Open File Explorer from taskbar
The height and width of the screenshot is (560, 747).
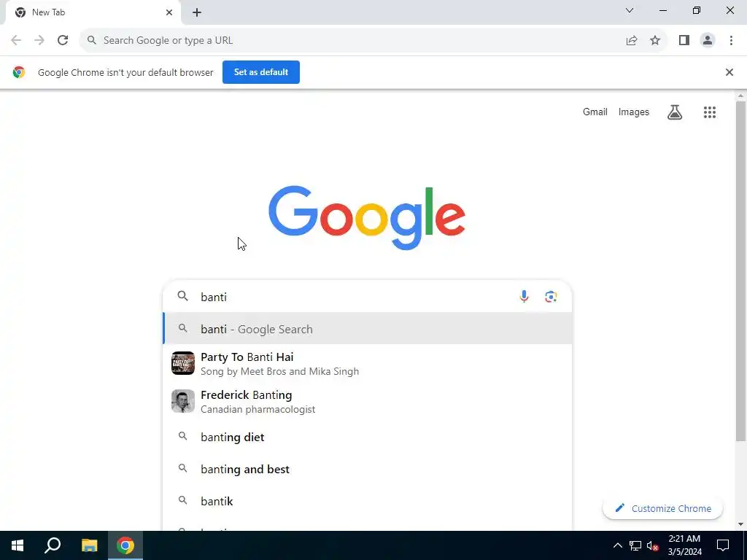[89, 545]
